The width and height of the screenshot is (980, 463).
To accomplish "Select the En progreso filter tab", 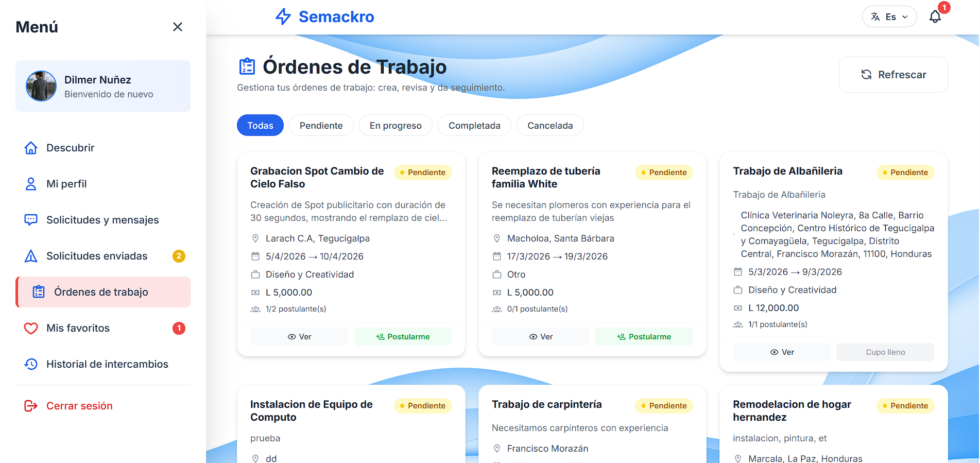I will 396,125.
